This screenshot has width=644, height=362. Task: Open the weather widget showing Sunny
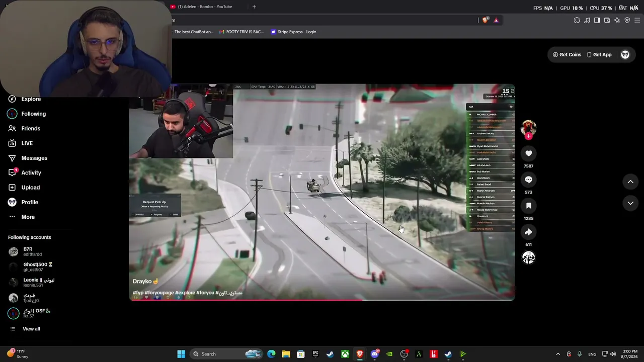click(x=18, y=354)
